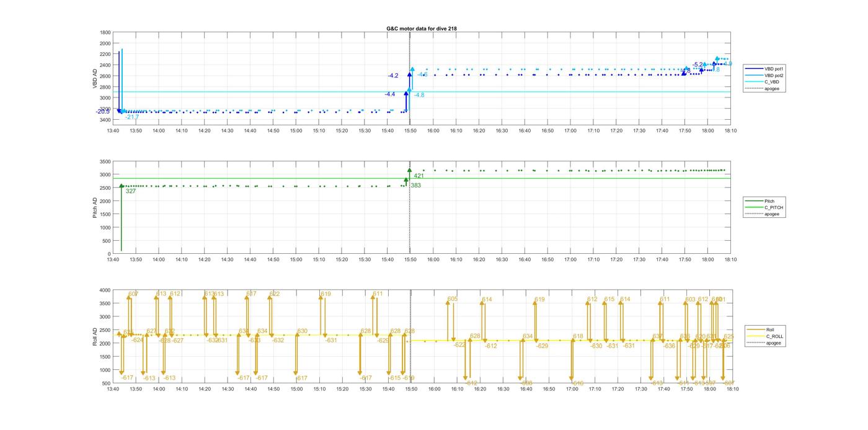This screenshot has height=430, width=868.
Task: Click the "-4.6" VBD data label
Action: tap(422, 75)
